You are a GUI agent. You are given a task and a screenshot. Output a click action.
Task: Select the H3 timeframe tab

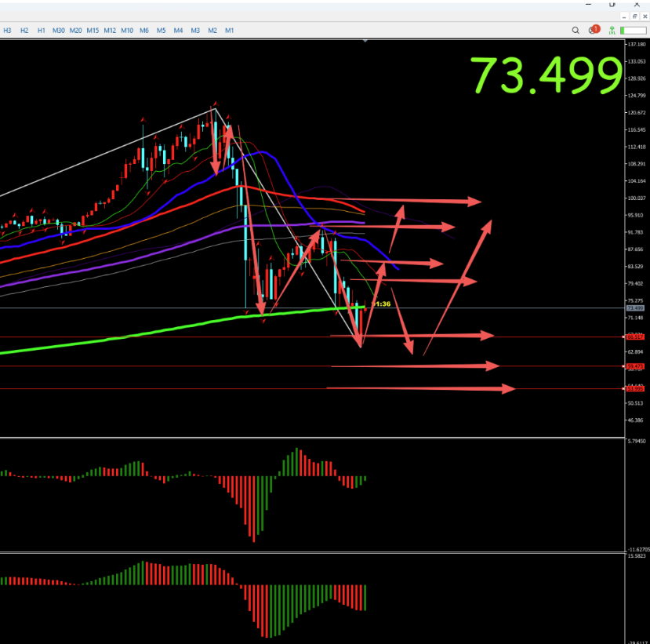pos(7,31)
